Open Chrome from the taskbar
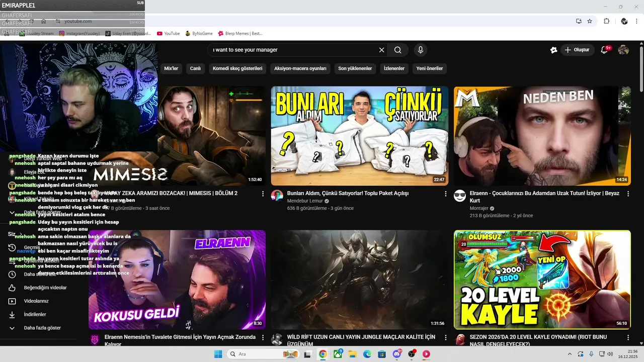The image size is (644, 362). (323, 354)
